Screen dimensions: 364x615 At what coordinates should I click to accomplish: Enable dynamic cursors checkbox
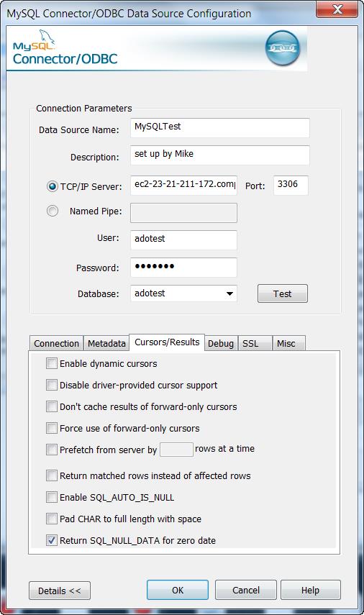coord(51,363)
